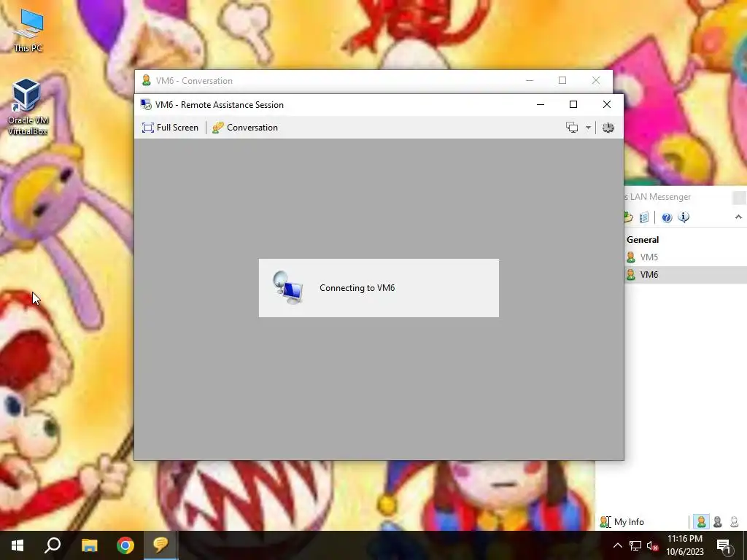Set status to online green user icon
This screenshot has width=747, height=560.
(701, 522)
